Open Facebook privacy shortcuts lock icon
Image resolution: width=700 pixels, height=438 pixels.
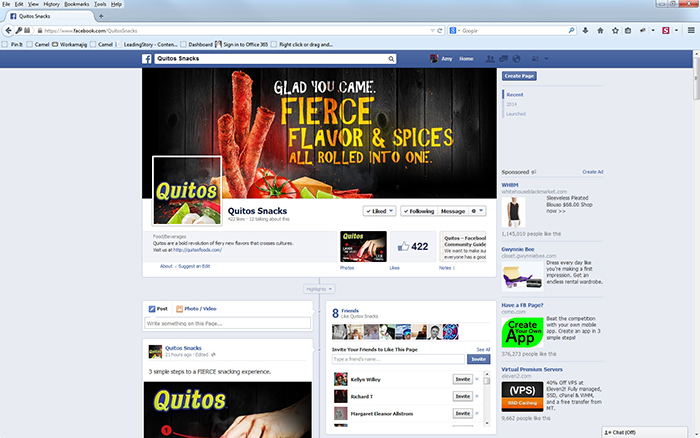coord(534,58)
